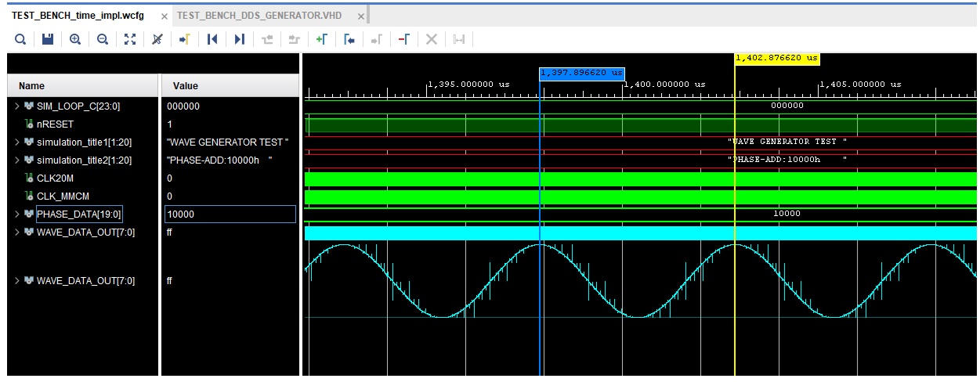Zoom out of the waveform
The height and width of the screenshot is (382, 980).
tap(103, 39)
